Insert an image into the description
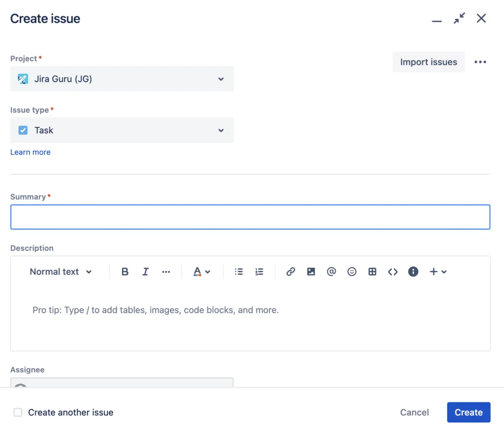This screenshot has width=504, height=427. (311, 272)
